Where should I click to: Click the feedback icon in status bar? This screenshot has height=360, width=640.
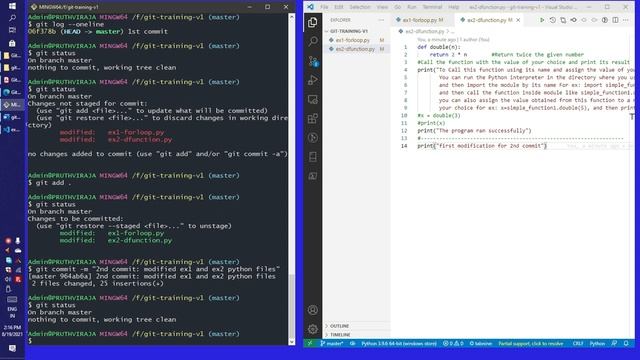point(614,344)
